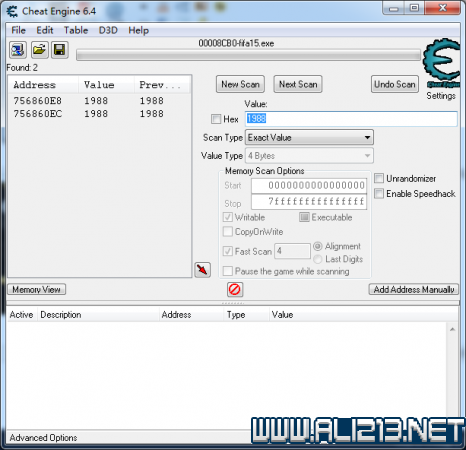This screenshot has width=466, height=450.
Task: Toggle the Fast Scan checkbox
Action: [228, 251]
